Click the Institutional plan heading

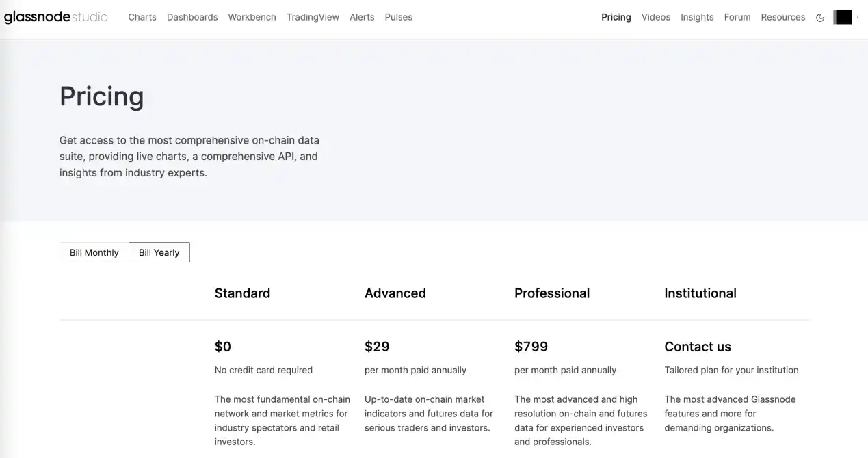coord(700,293)
